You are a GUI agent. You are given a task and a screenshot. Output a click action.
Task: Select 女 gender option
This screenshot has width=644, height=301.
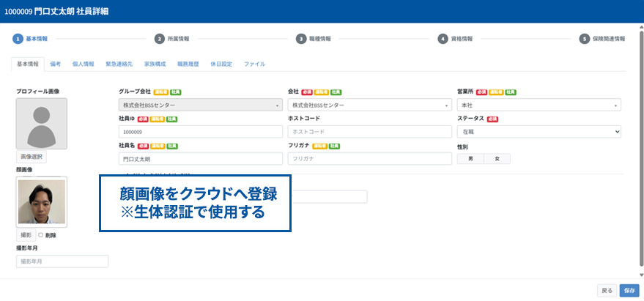pos(497,158)
